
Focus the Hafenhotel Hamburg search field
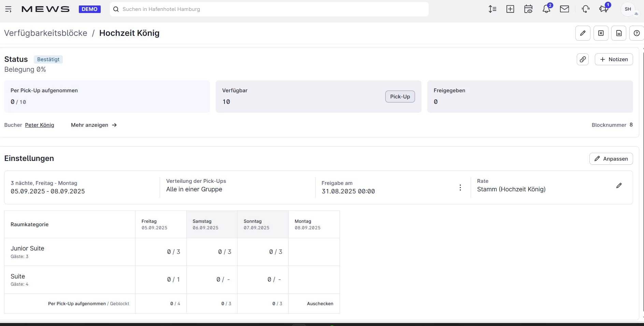pyautogui.click(x=270, y=9)
